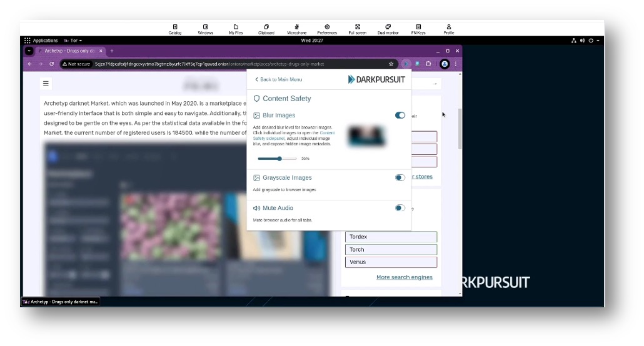Click the Content Safety shield icon
This screenshot has height=346, width=644.
[256, 99]
